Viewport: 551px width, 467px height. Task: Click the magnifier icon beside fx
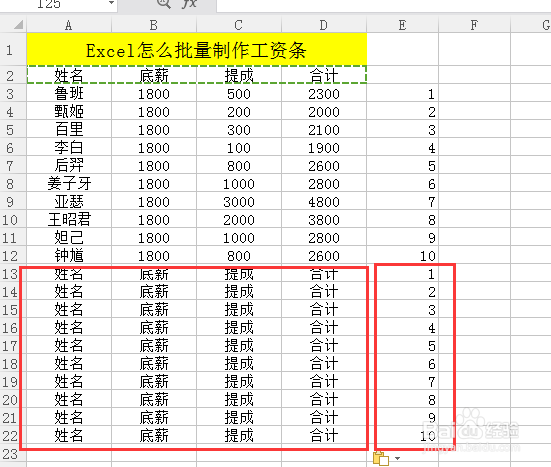[163, 4]
